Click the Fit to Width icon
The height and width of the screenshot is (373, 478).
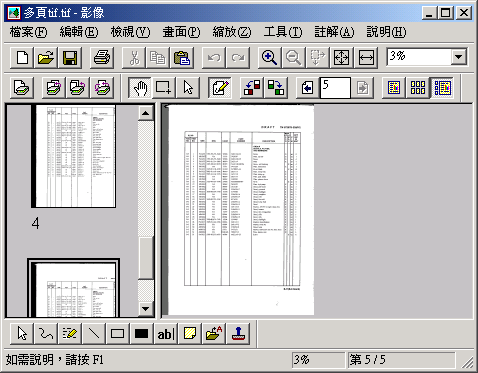[x=366, y=58]
